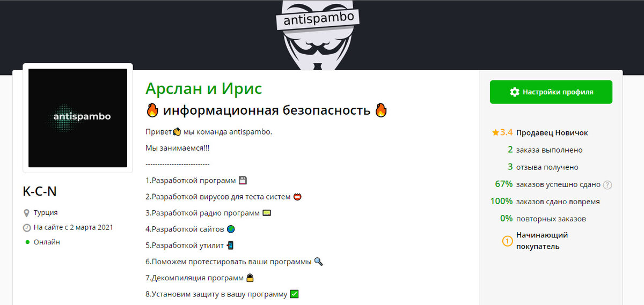Click the antispambo profile avatar picture
The height and width of the screenshot is (305, 644).
[78, 118]
